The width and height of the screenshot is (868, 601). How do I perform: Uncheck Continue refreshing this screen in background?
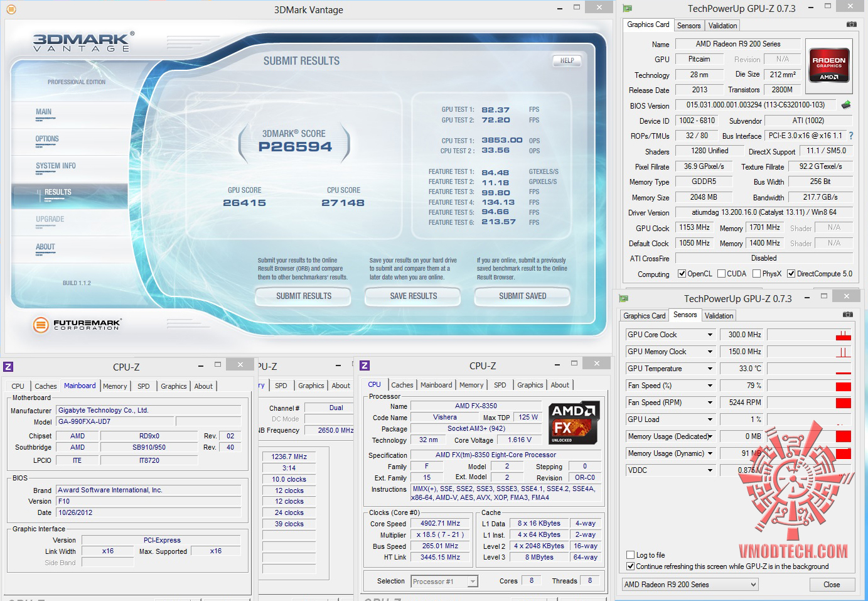click(x=631, y=566)
